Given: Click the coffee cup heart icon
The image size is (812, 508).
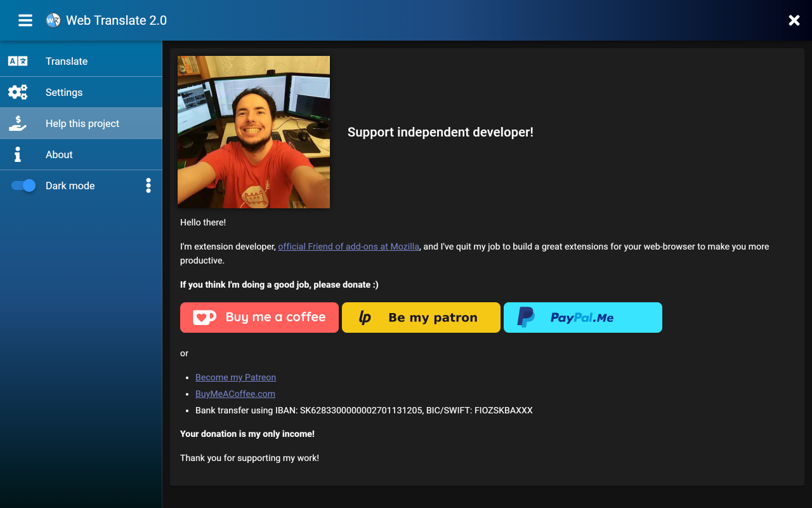Looking at the screenshot, I should tap(204, 317).
